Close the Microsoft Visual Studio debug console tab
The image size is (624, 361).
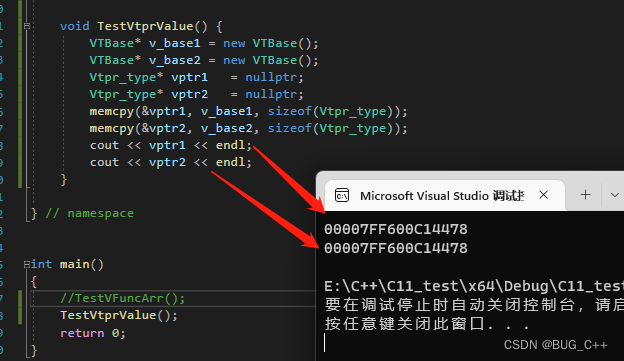(544, 195)
